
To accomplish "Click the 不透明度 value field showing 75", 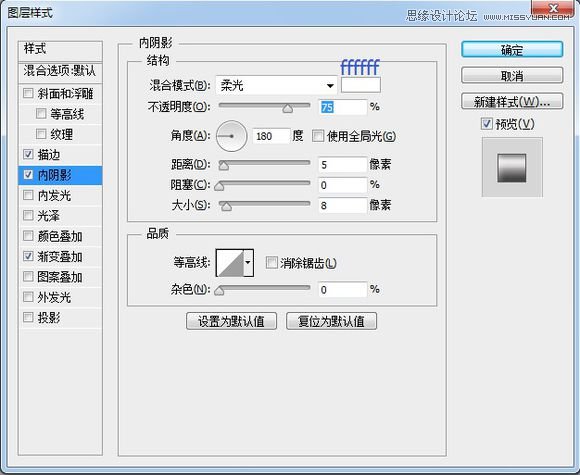I will tap(343, 107).
